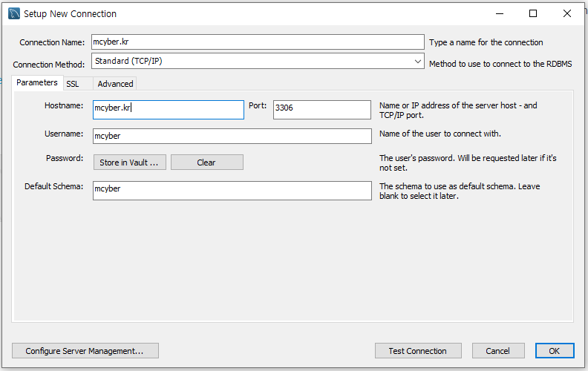
Task: Click the 'Name of the user to connect with.' text
Action: tap(440, 134)
